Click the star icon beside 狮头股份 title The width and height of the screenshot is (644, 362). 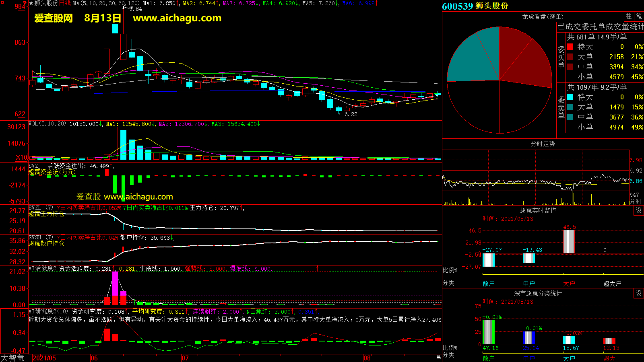[31, 3]
